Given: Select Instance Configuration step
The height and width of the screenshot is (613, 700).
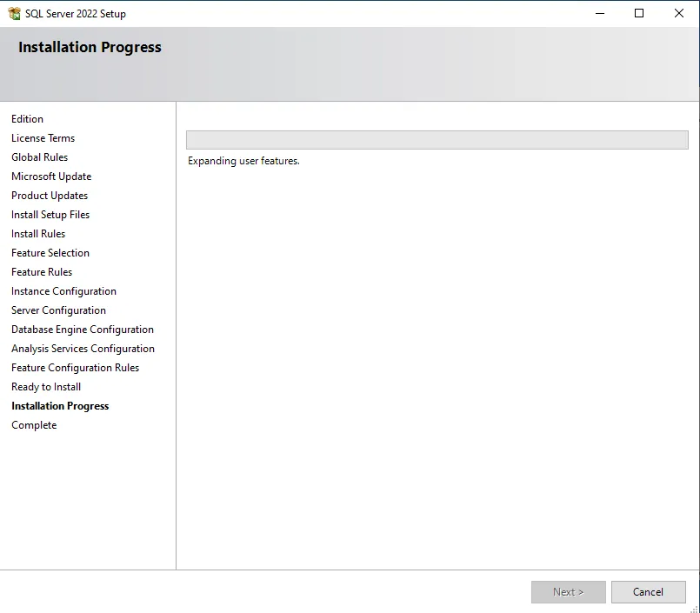Looking at the screenshot, I should (x=63, y=291).
